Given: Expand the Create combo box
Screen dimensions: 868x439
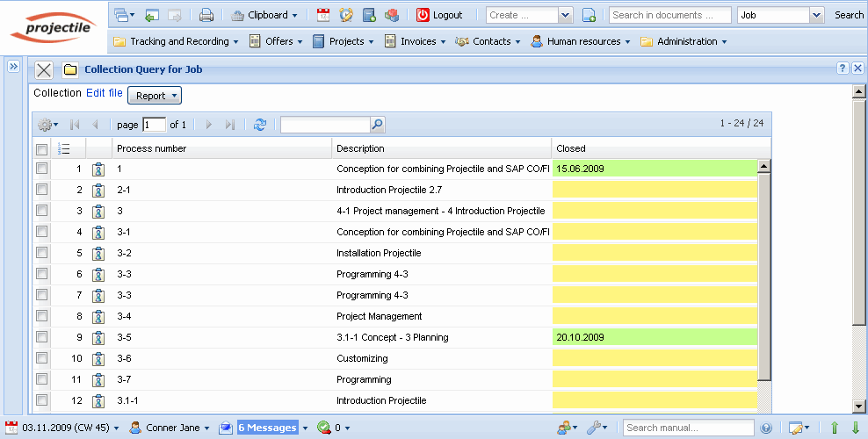Looking at the screenshot, I should pos(565,15).
